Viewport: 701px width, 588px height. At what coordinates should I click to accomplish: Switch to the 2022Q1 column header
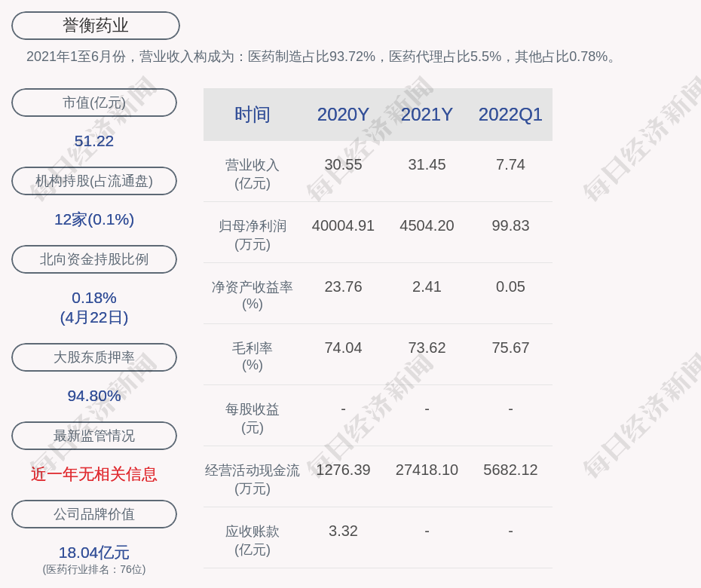coord(510,115)
